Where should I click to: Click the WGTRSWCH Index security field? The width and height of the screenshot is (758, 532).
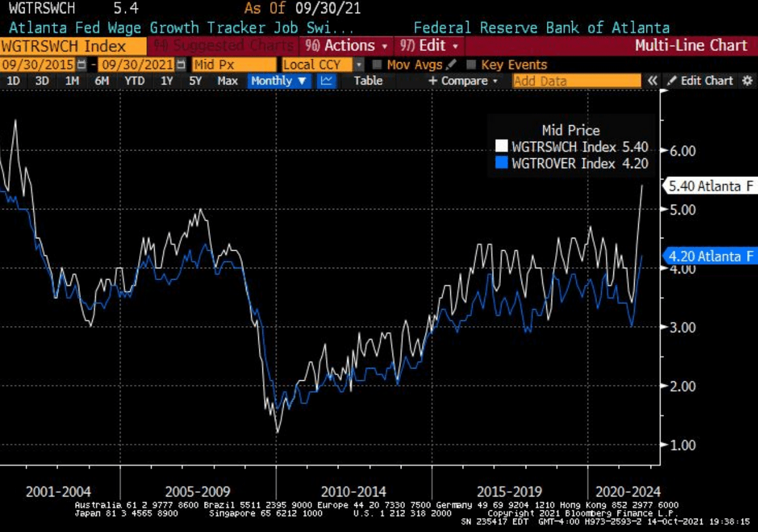[x=74, y=46]
